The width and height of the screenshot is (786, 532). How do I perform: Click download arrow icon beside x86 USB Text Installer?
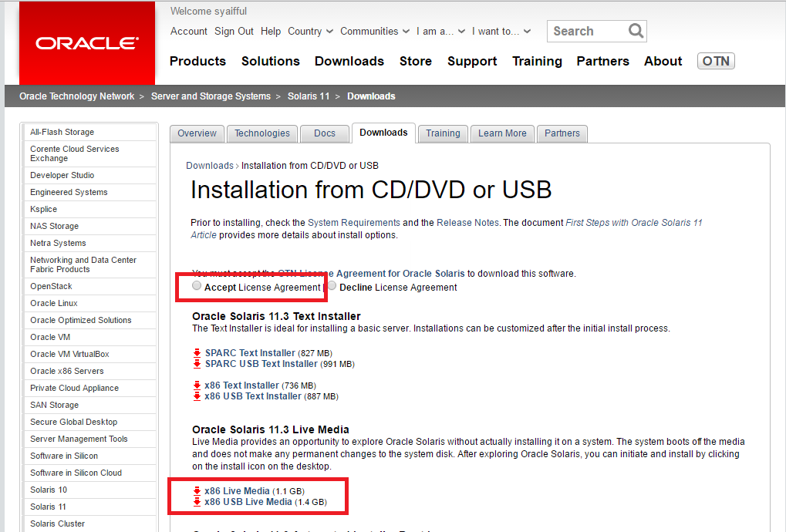tap(197, 397)
